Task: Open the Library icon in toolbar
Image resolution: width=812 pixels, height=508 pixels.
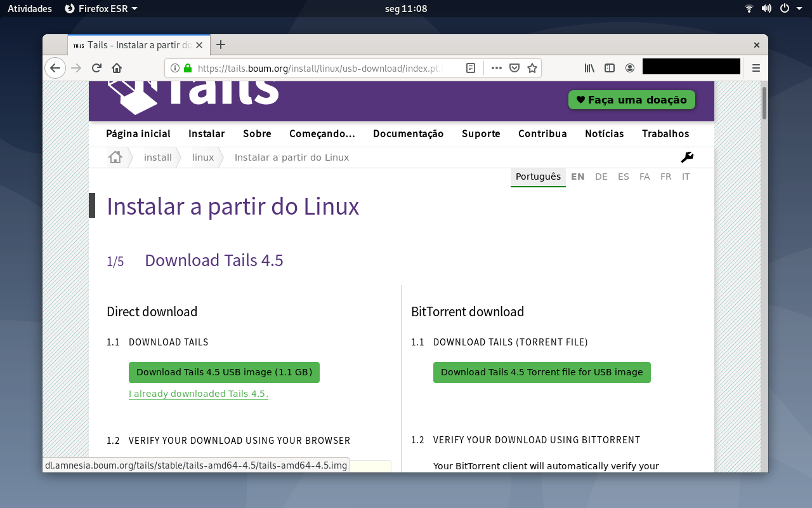Action: click(x=589, y=68)
